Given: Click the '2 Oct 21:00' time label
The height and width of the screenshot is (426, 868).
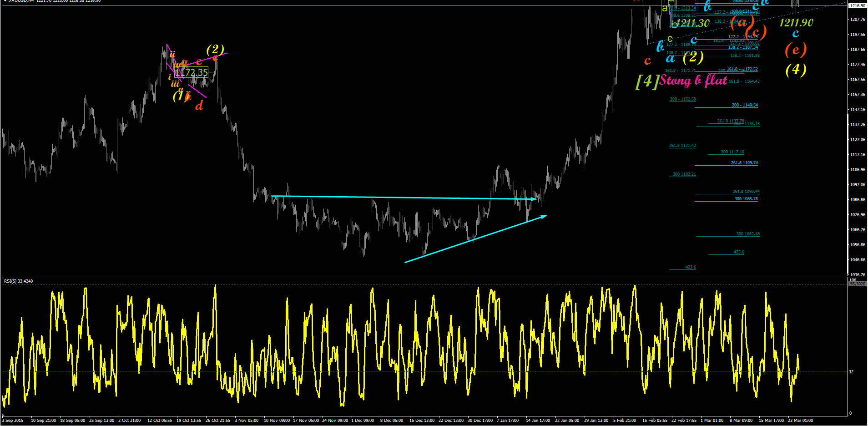Looking at the screenshot, I should point(130,421).
